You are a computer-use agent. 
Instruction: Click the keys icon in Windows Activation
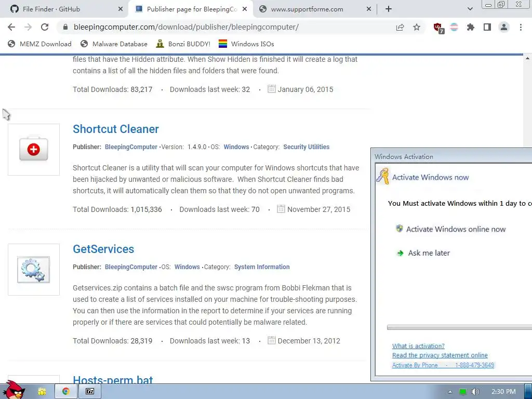click(x=383, y=176)
